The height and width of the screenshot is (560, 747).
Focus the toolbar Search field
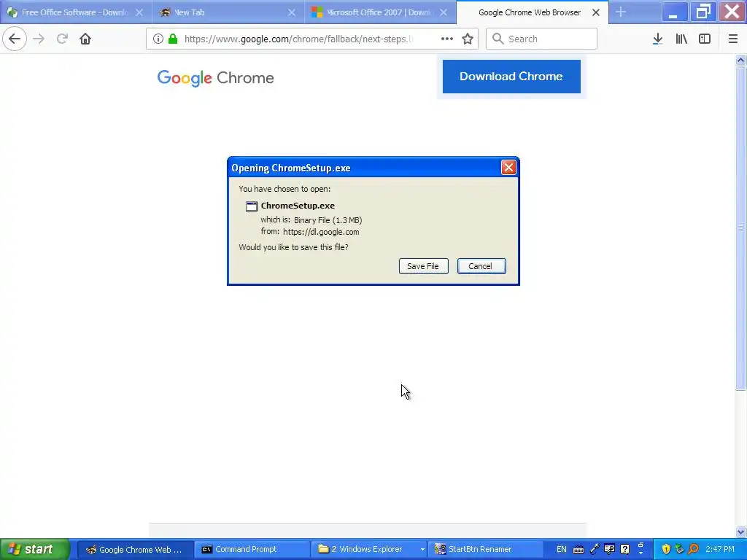click(542, 39)
